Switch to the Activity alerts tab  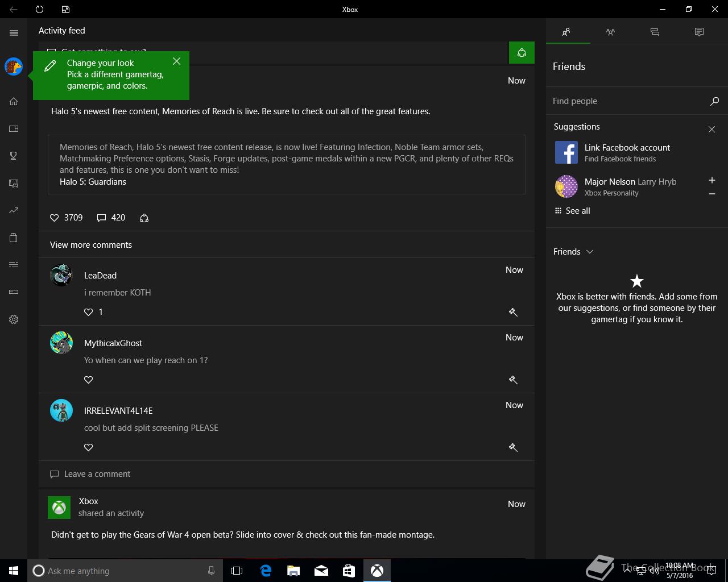pos(700,32)
